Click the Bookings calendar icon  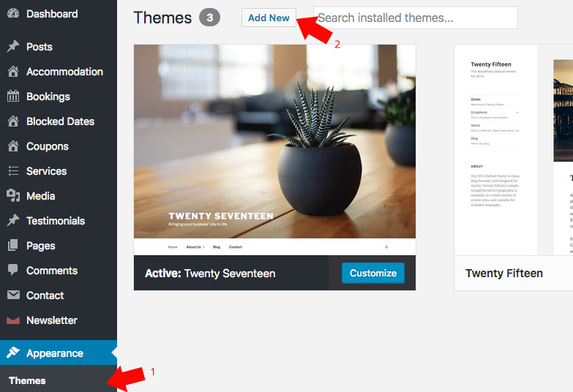click(x=13, y=96)
